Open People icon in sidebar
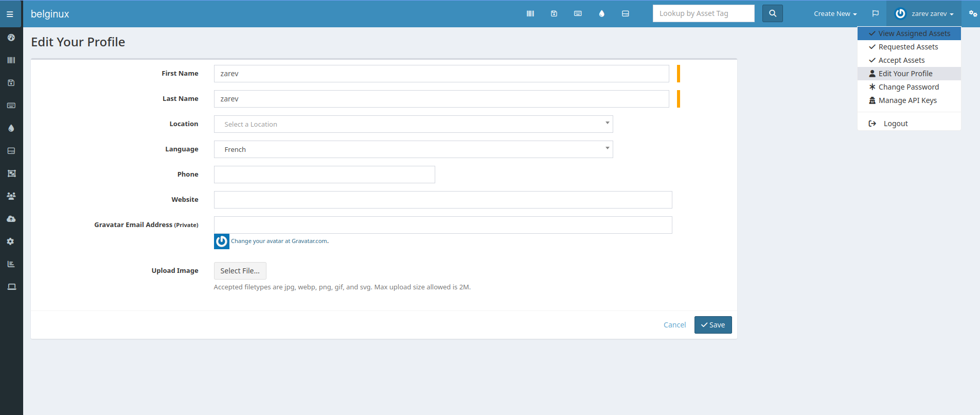This screenshot has width=980, height=415. pyautogui.click(x=11, y=196)
